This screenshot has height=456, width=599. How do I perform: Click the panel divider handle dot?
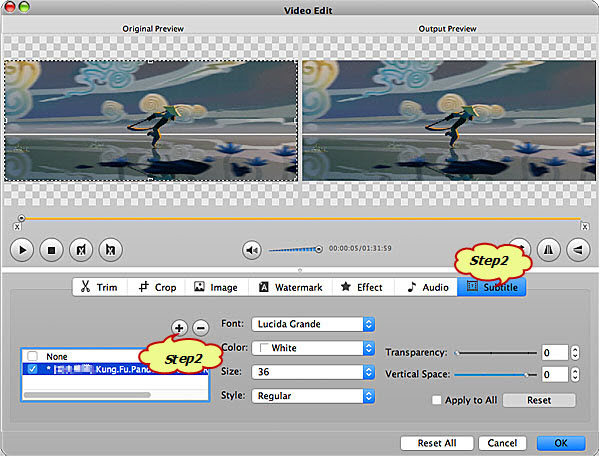(x=300, y=270)
